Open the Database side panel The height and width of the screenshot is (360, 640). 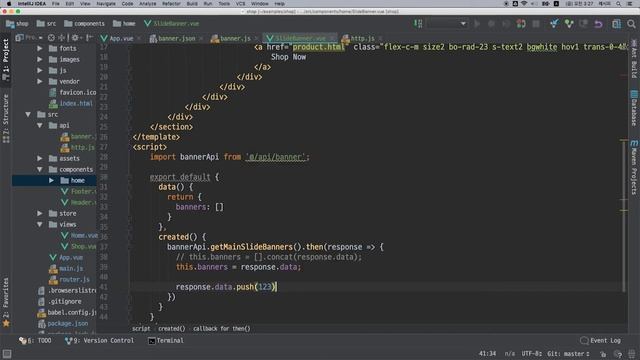(x=634, y=108)
